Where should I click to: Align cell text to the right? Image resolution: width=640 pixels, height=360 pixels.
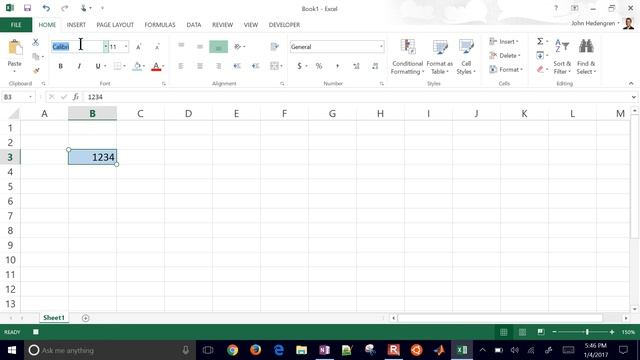(x=218, y=66)
